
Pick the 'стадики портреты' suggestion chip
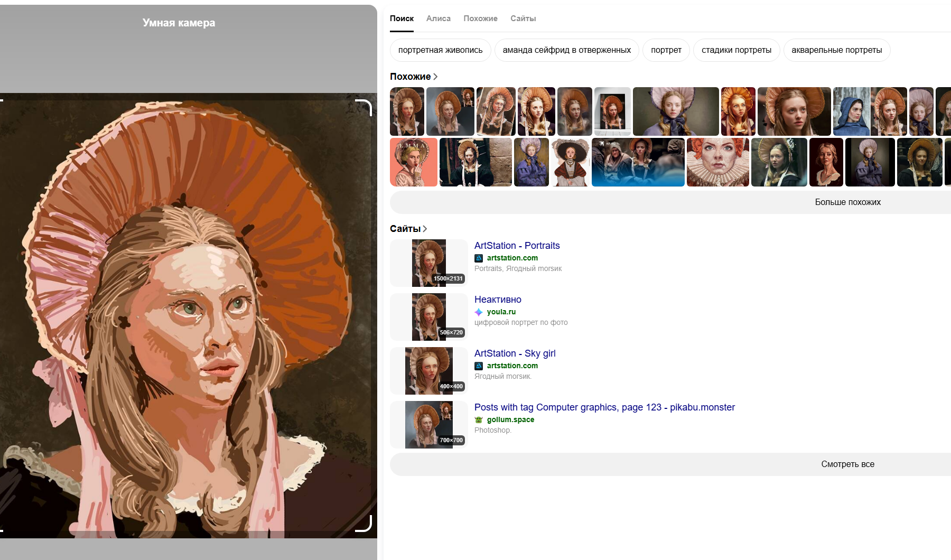click(x=736, y=50)
